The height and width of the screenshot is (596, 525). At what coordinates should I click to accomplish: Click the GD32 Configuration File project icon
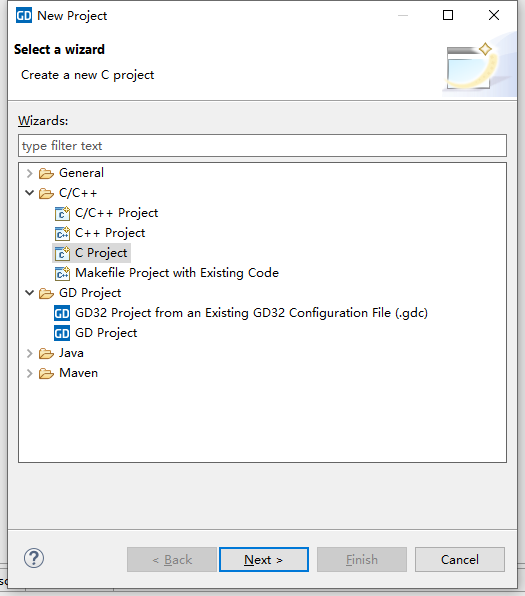coord(62,313)
